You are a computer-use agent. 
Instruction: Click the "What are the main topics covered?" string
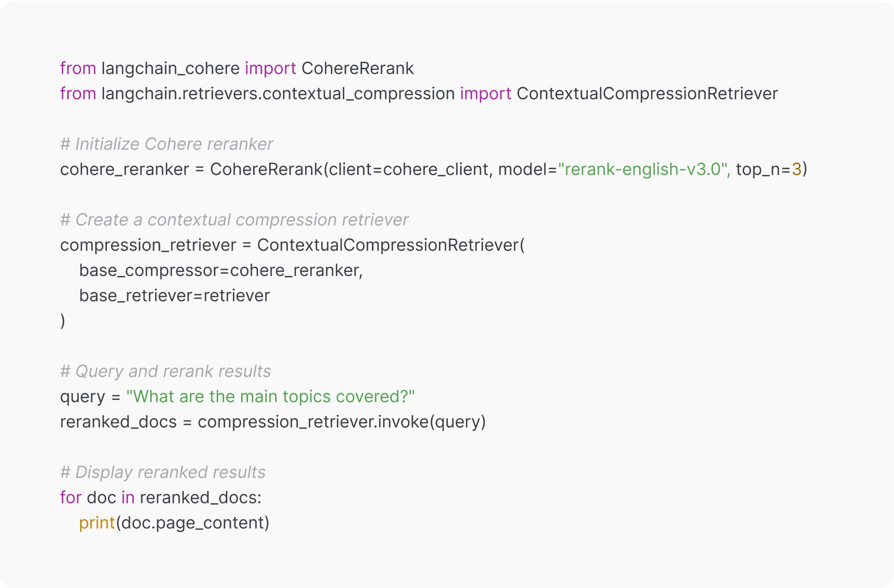[x=270, y=397]
